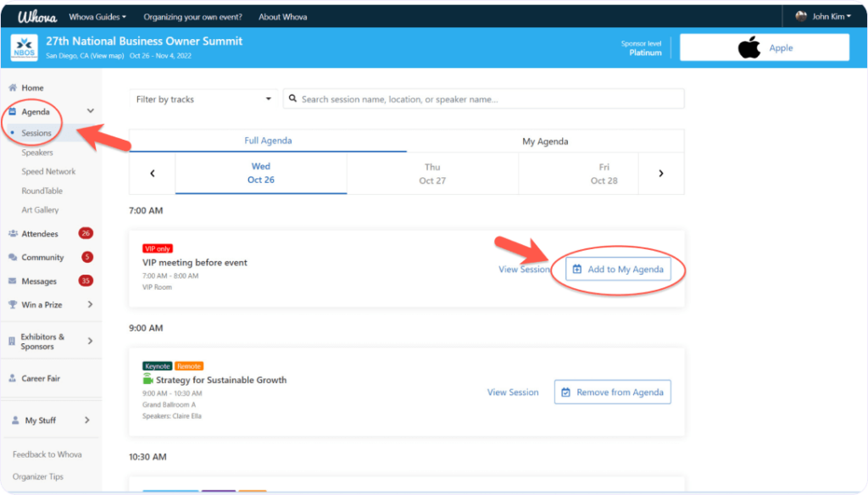
Task: Select the Thu Oct 27 day tab
Action: tap(434, 173)
